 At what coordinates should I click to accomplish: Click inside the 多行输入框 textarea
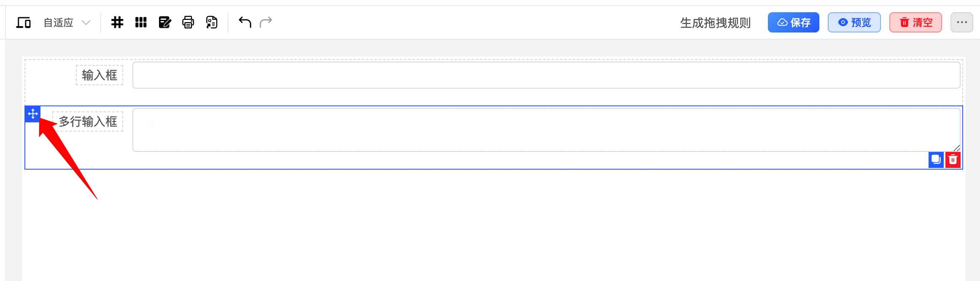tap(546, 130)
